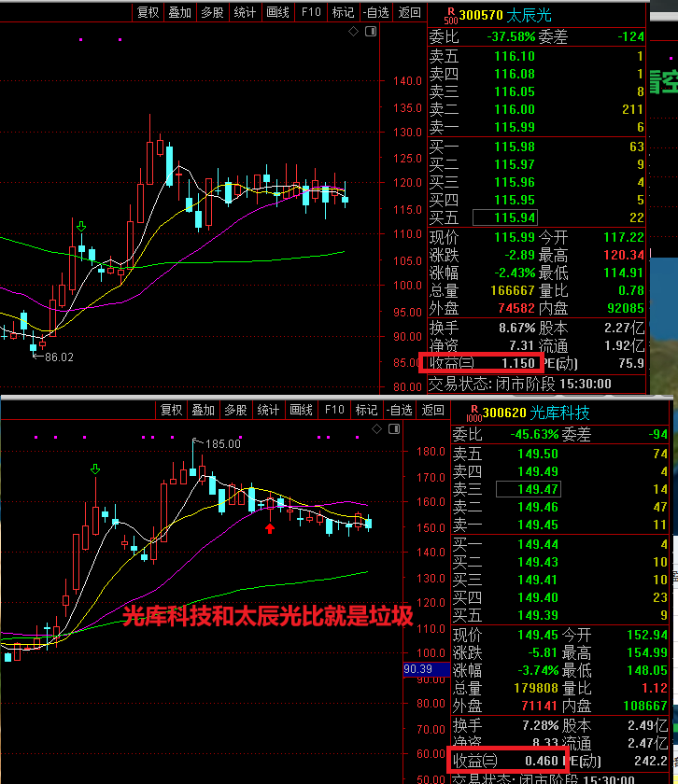
Task: Open F10 info for 光库科技
Action: tap(334, 410)
